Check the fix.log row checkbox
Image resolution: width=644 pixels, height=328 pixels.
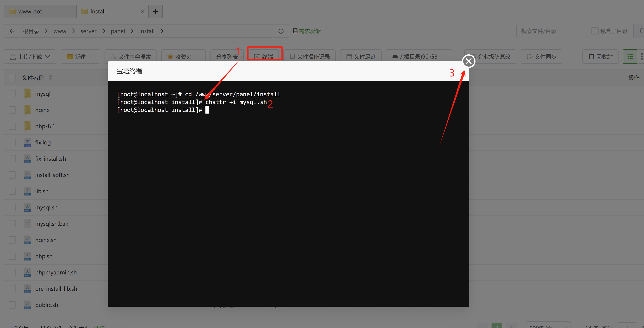click(x=12, y=142)
